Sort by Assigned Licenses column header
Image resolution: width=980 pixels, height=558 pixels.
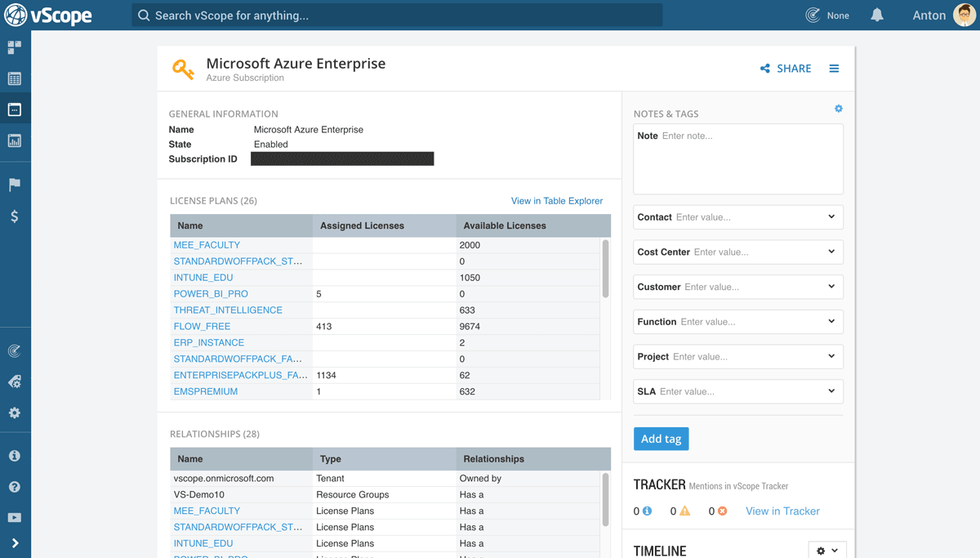[x=384, y=225]
